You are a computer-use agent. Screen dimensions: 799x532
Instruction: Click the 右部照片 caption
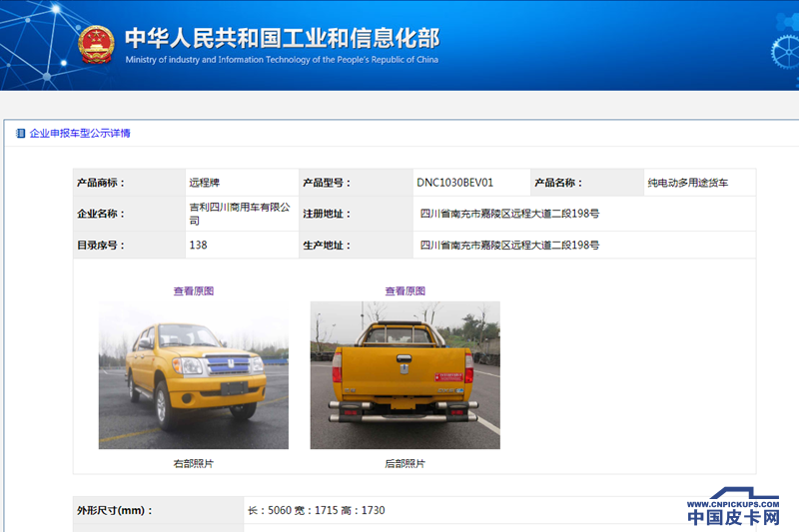click(194, 464)
